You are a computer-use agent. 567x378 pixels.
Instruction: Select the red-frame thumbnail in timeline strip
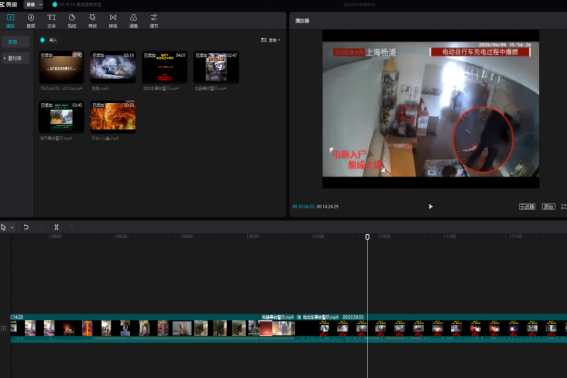(x=266, y=328)
